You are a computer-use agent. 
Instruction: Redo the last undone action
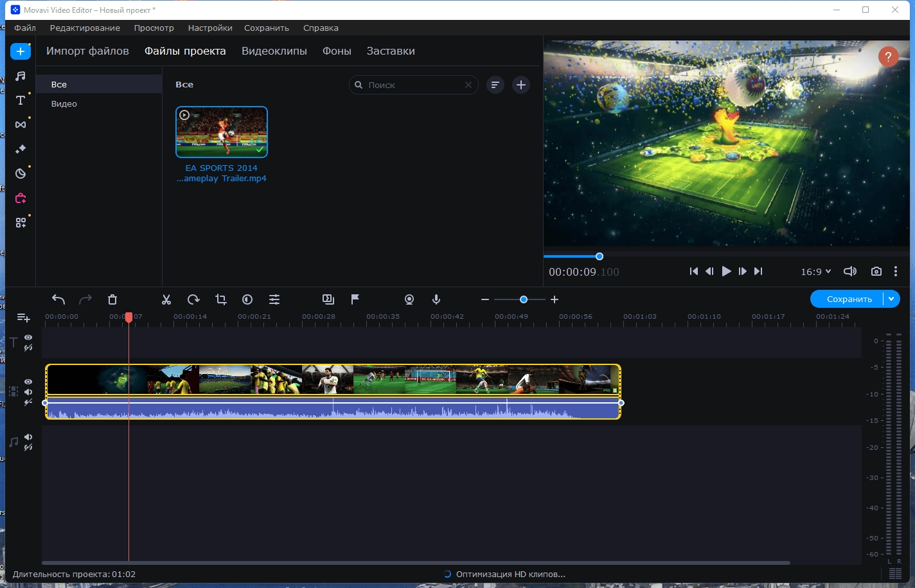pyautogui.click(x=85, y=299)
